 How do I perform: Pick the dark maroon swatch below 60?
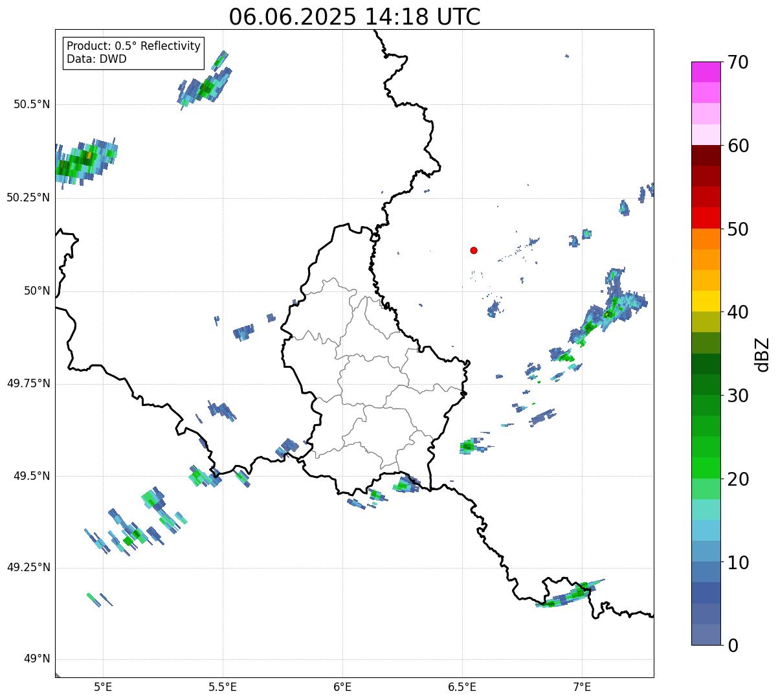click(706, 155)
